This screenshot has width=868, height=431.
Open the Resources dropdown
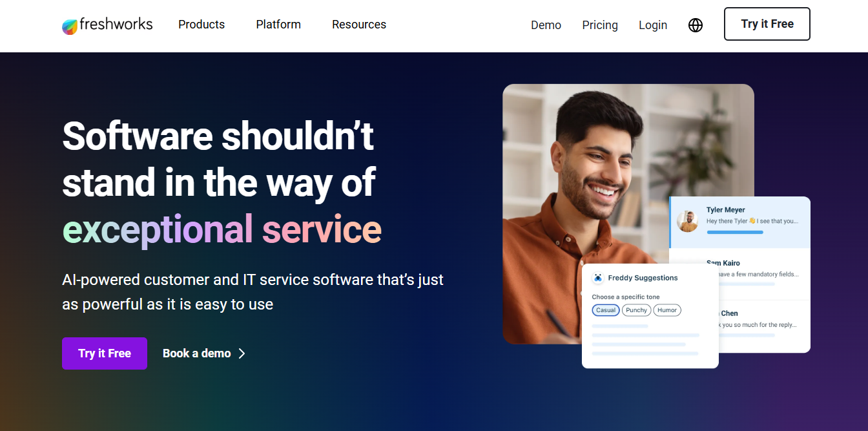359,25
